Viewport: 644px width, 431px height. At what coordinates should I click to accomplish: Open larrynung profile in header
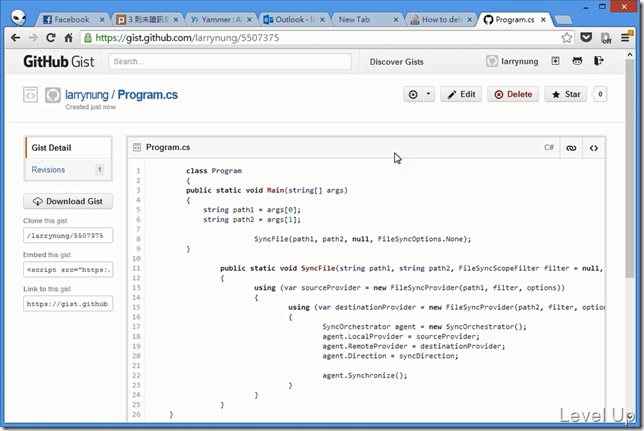(512, 61)
